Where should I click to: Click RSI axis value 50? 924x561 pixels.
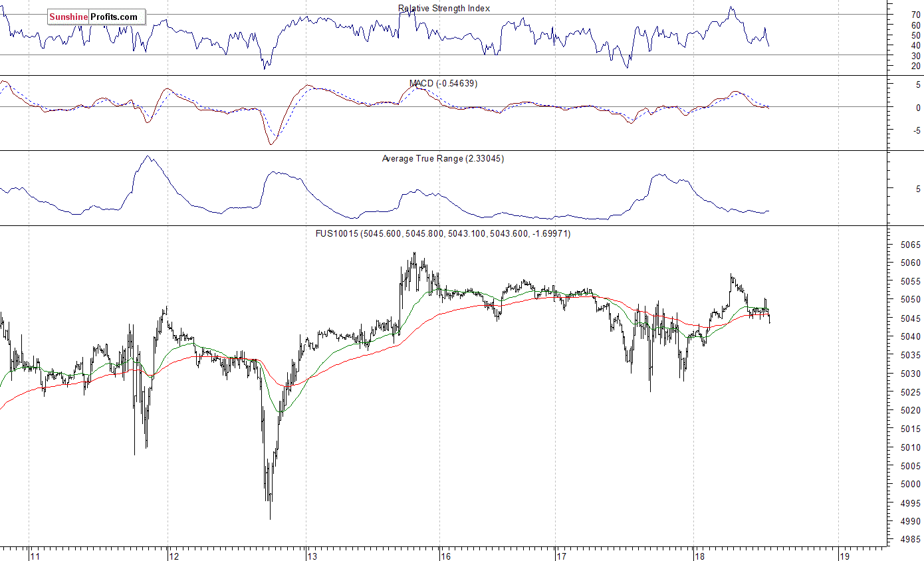[x=915, y=35]
